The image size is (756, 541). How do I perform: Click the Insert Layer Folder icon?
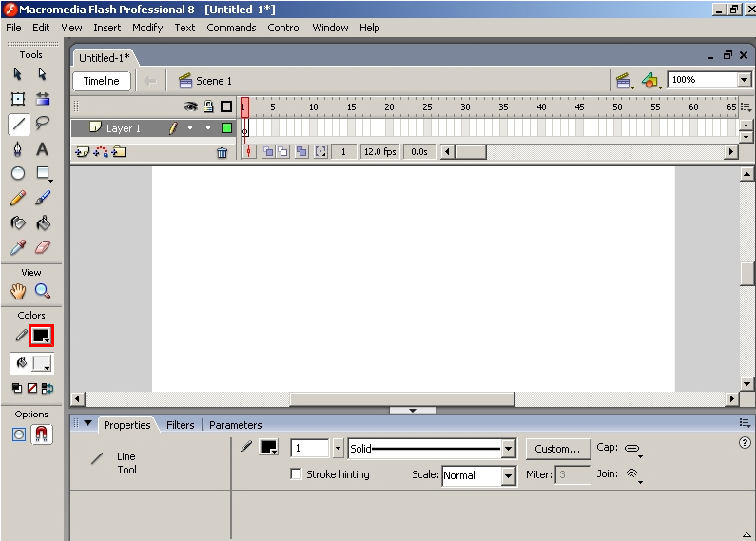119,152
